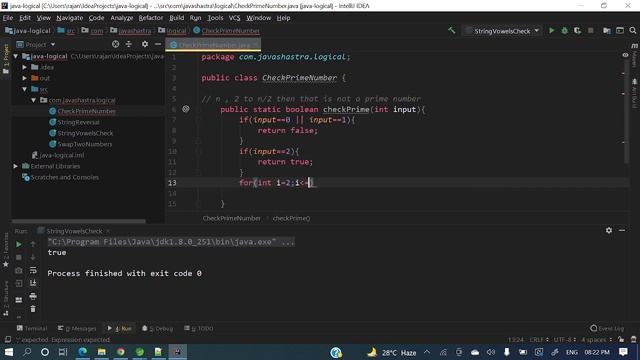The width and height of the screenshot is (640, 360).
Task: Open File Explorer from taskbar
Action: (102, 352)
